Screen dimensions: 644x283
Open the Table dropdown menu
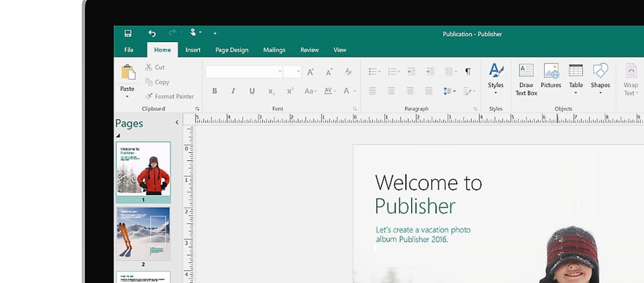click(x=575, y=93)
